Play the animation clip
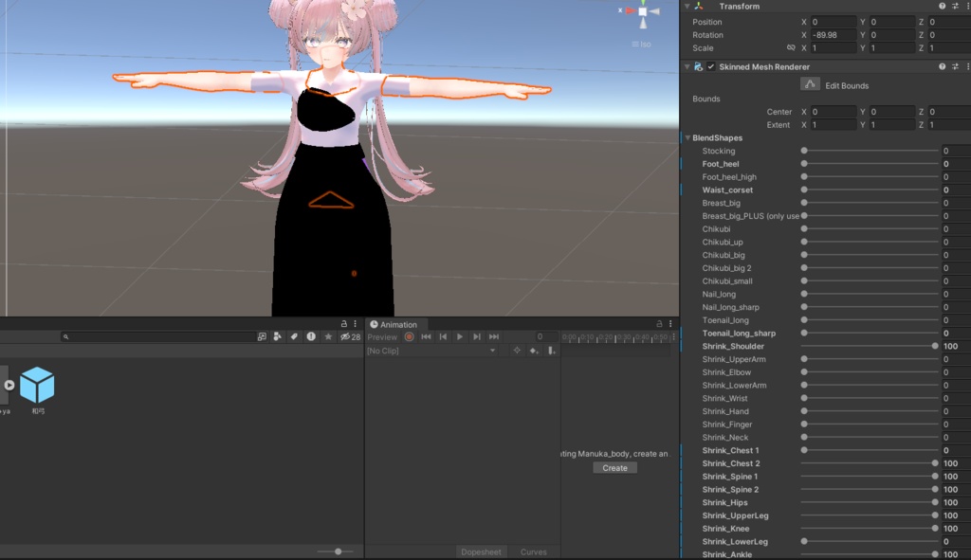This screenshot has height=560, width=971. (460, 336)
